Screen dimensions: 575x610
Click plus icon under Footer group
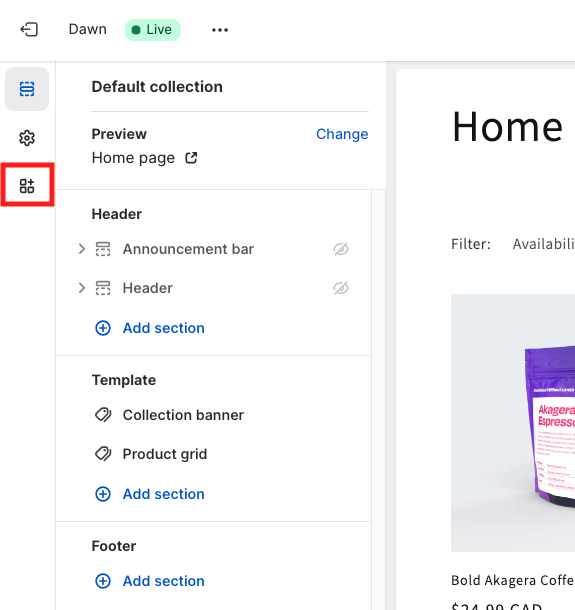(103, 581)
